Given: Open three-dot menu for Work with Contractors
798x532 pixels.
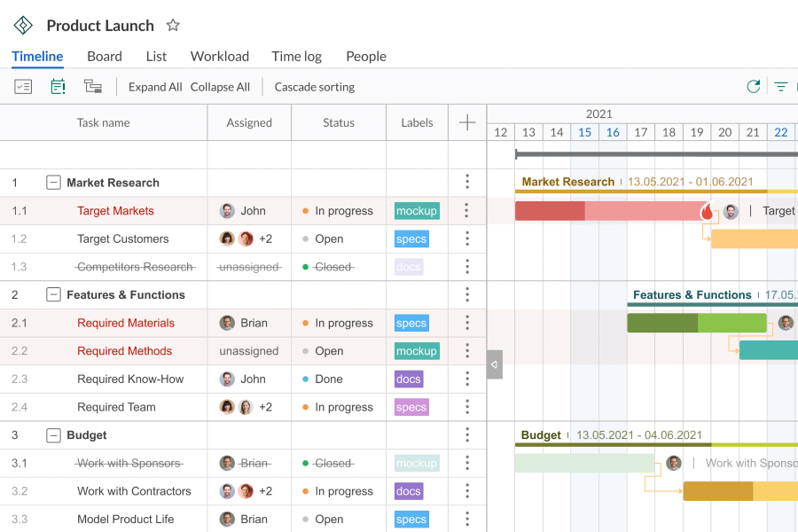Looking at the screenshot, I should [x=466, y=490].
